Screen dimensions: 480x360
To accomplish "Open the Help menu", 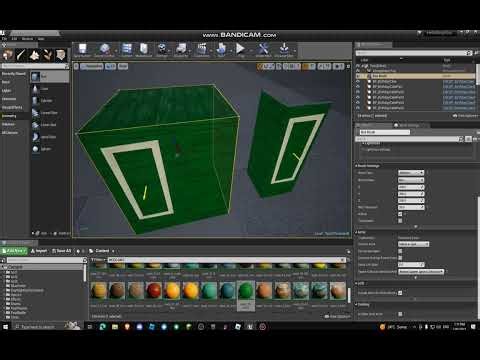I will 41,39.
